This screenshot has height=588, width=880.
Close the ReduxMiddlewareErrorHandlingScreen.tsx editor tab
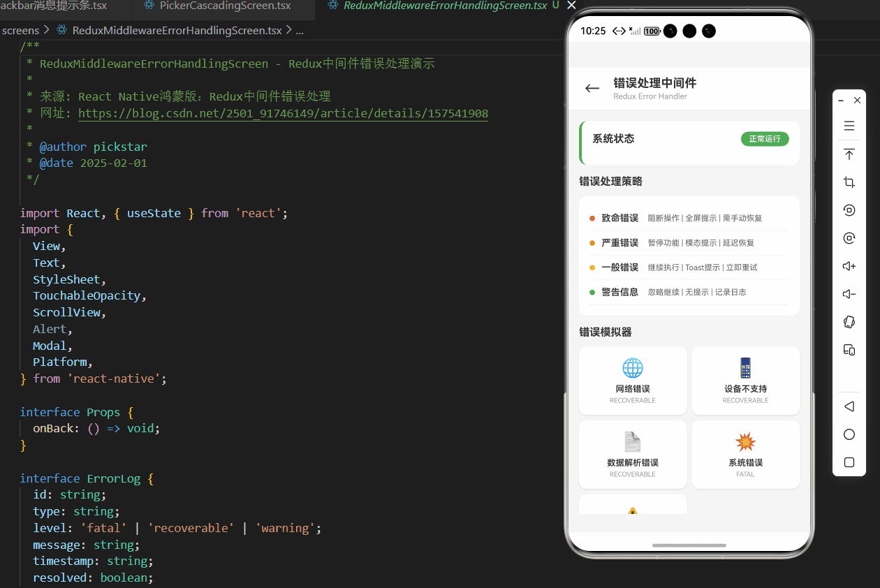571,6
